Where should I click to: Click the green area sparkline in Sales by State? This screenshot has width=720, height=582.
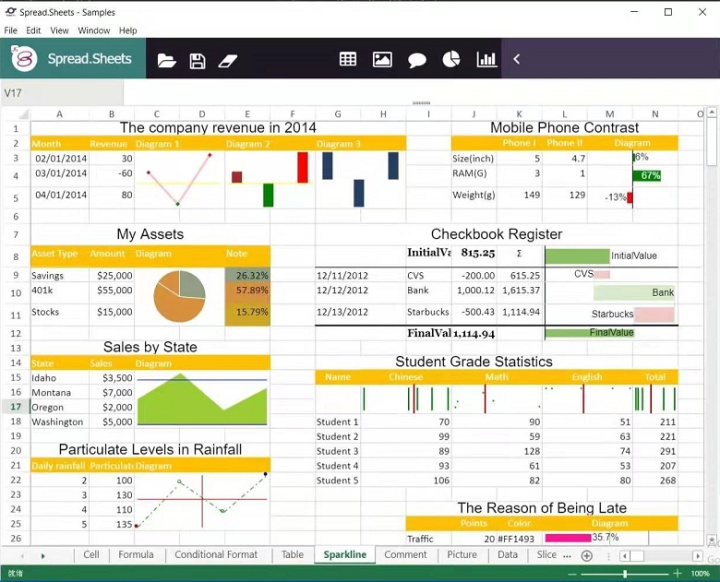202,399
